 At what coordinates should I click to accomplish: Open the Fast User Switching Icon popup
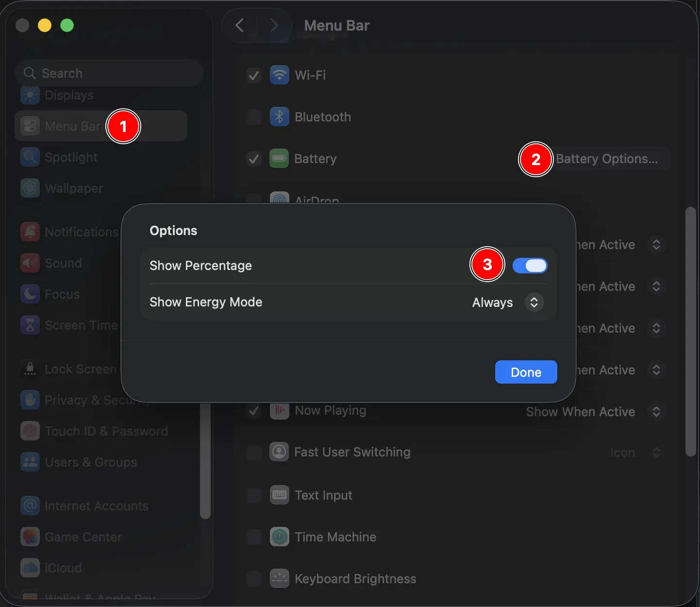tap(637, 453)
